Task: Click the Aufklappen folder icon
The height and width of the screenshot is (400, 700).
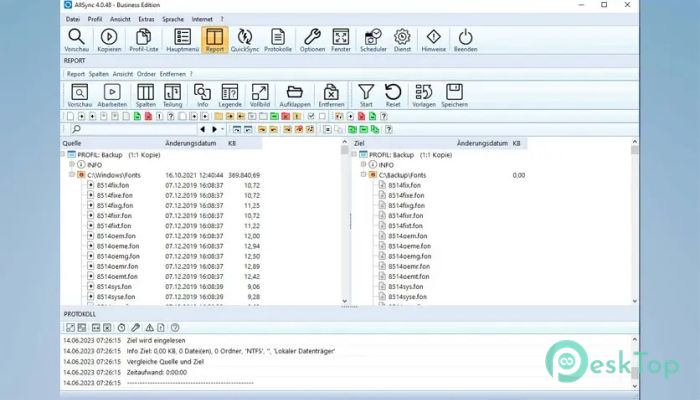Action: coord(295,92)
